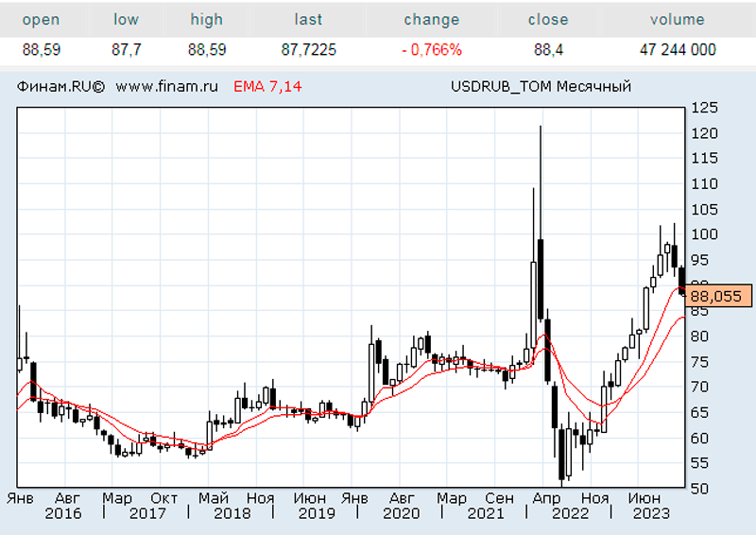Select the 'low' column header
This screenshot has width=756, height=535.
point(125,20)
